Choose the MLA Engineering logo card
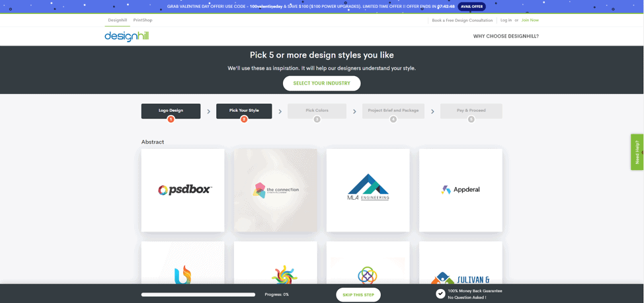Image resolution: width=644 pixels, height=303 pixels. pos(368,191)
